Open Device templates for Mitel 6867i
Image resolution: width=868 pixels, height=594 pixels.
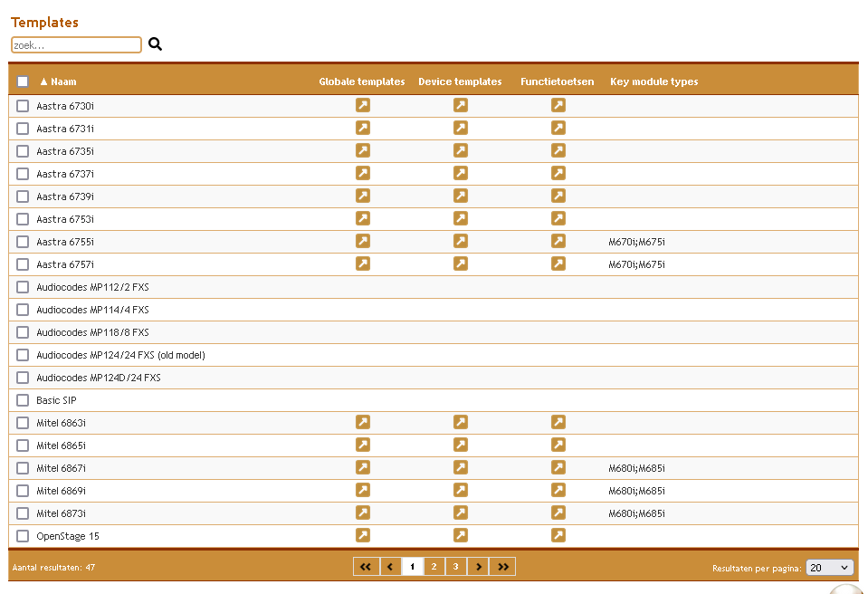(x=461, y=468)
